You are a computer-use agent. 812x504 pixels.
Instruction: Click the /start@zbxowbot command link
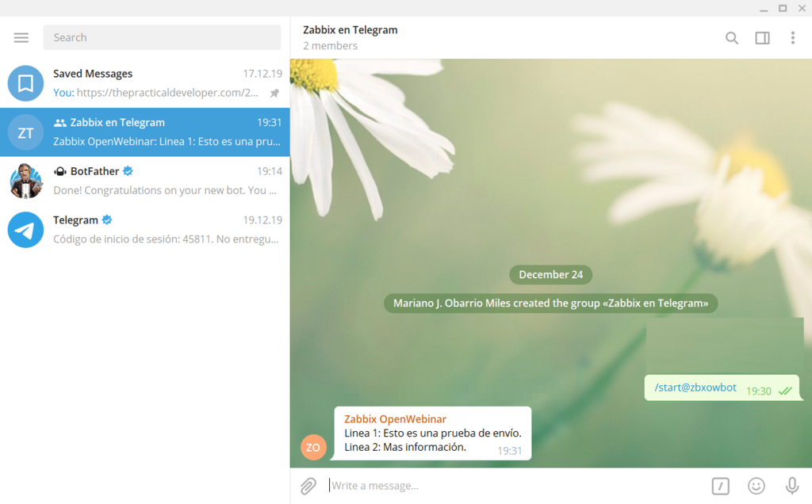point(695,388)
